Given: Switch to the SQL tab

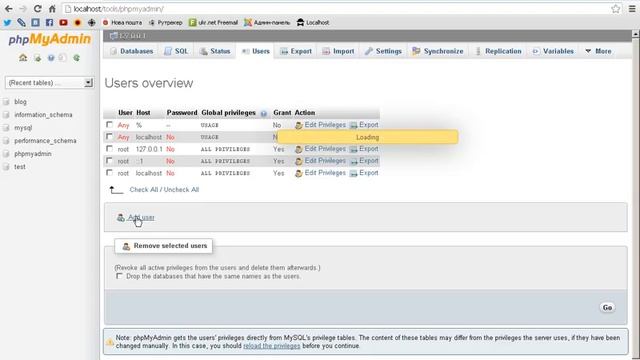Looking at the screenshot, I should (x=176, y=51).
